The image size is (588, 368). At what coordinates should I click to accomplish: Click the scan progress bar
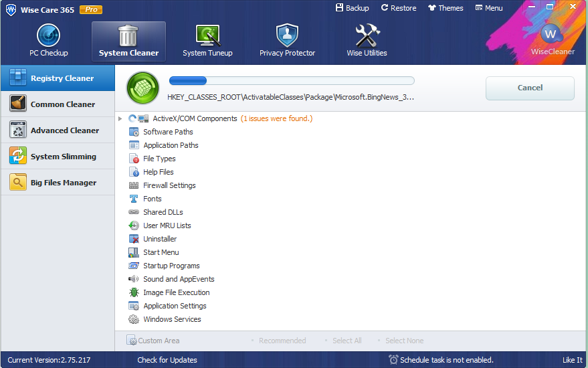click(292, 81)
